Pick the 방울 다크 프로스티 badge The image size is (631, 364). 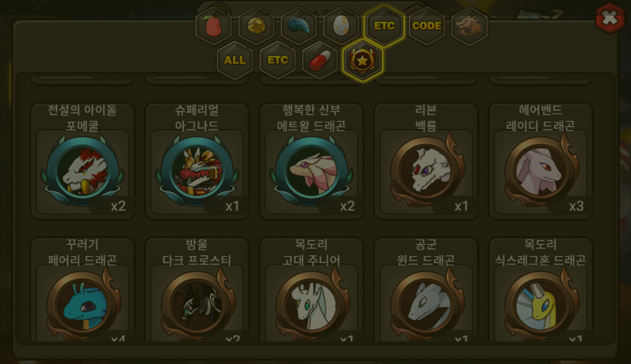(x=197, y=291)
